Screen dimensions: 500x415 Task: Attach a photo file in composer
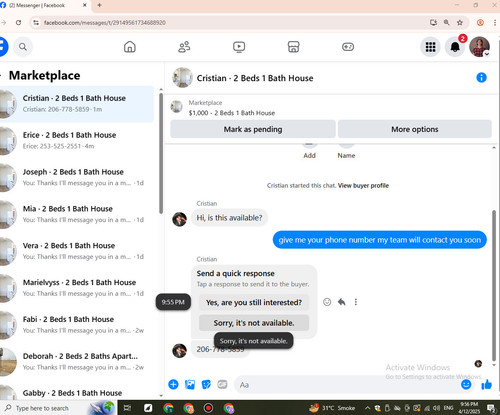click(x=190, y=385)
